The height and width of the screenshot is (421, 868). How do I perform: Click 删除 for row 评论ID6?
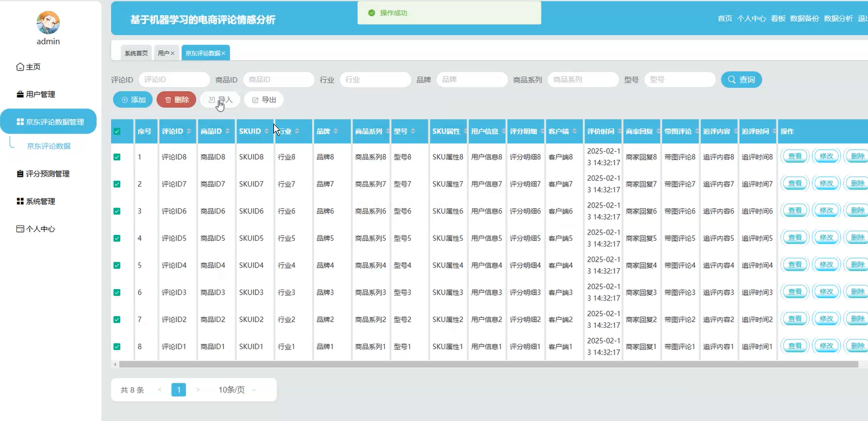[857, 210]
